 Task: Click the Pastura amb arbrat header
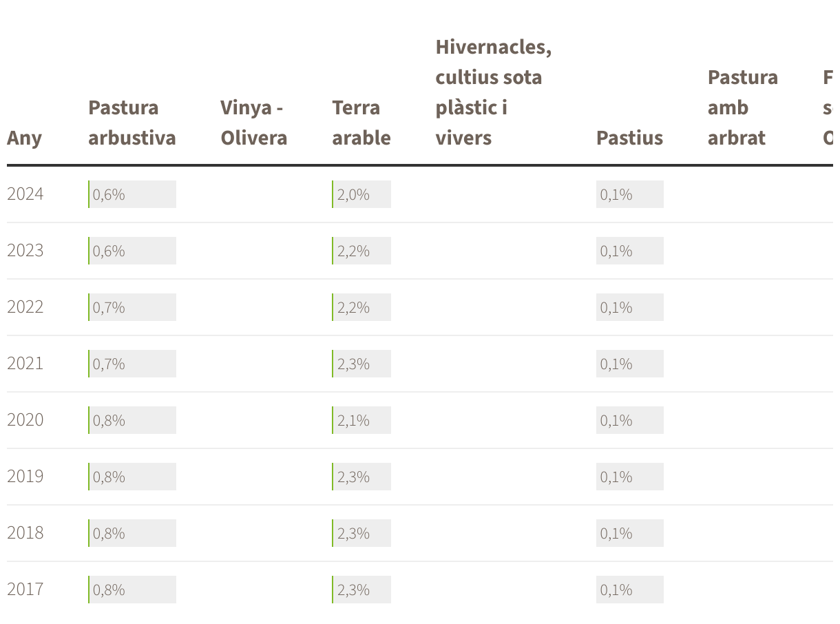(x=743, y=107)
